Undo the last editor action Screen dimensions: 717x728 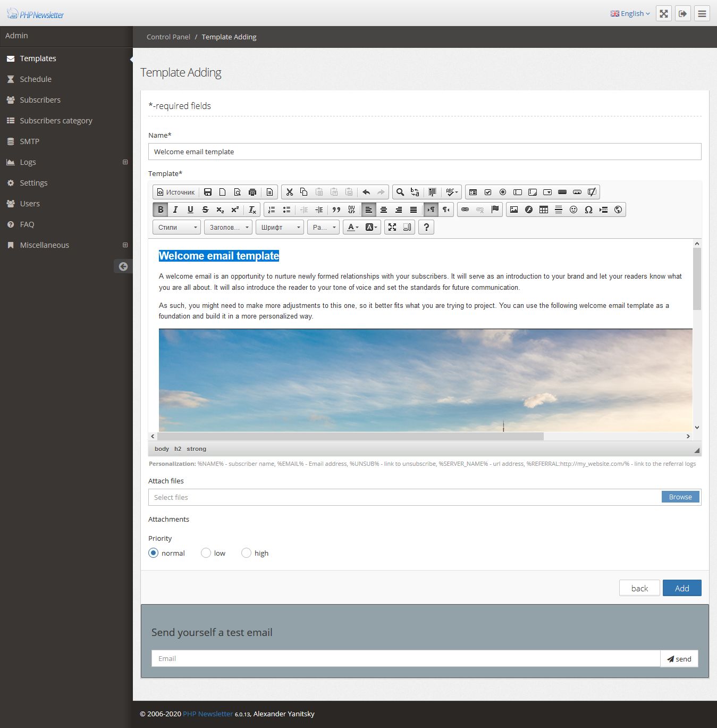pyautogui.click(x=366, y=192)
